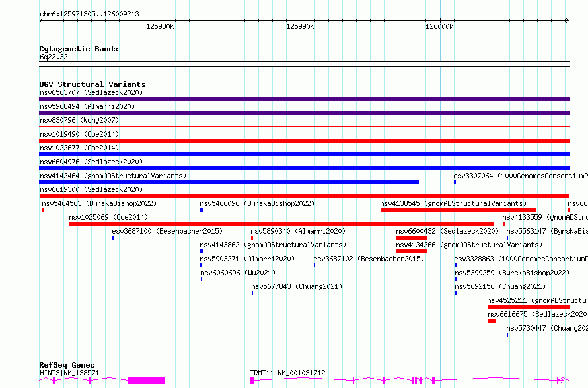588x388 pixels.
Task: Click the nsv1019490 (Coe2014) variant label
Action: click(x=79, y=134)
